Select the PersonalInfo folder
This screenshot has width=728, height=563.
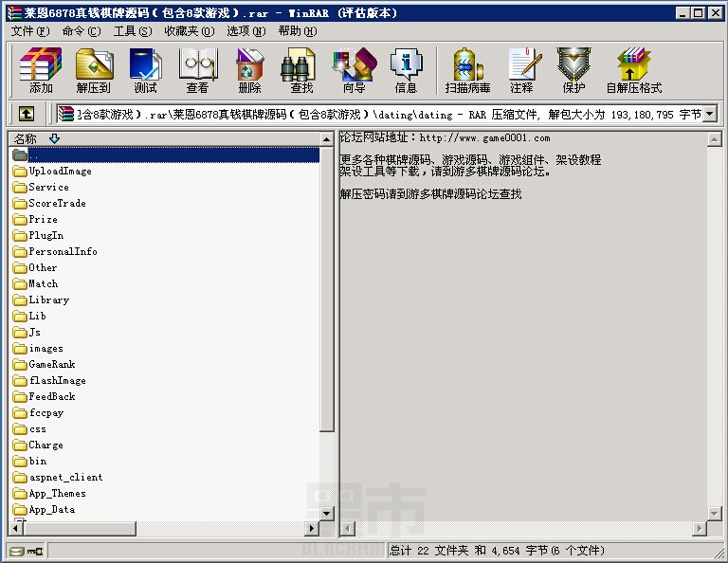[55, 251]
